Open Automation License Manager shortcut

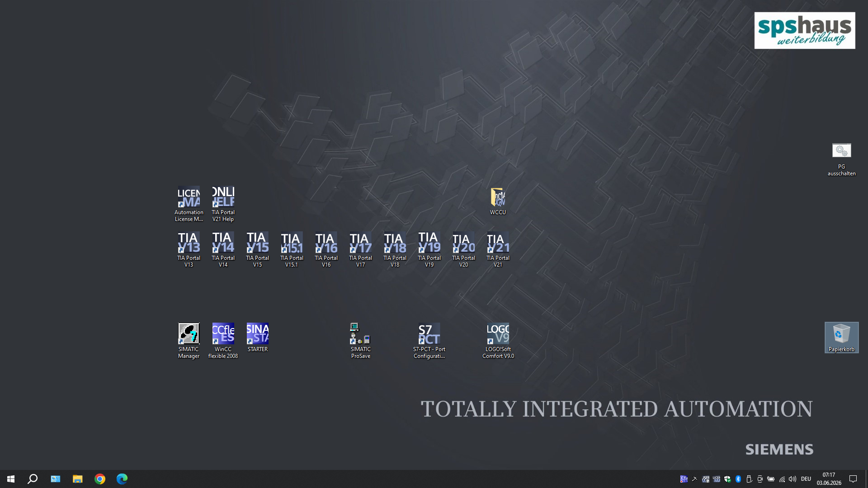point(189,204)
